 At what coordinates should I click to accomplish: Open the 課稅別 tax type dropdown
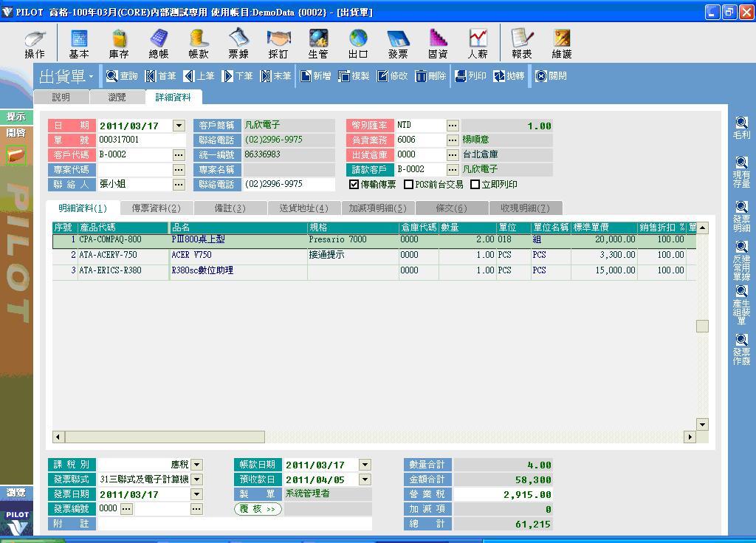pyautogui.click(x=196, y=465)
